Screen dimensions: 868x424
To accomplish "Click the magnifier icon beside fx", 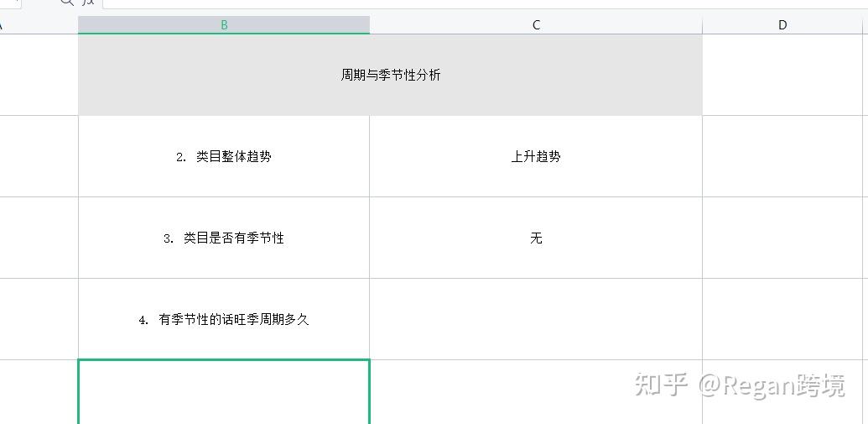I will [x=67, y=3].
